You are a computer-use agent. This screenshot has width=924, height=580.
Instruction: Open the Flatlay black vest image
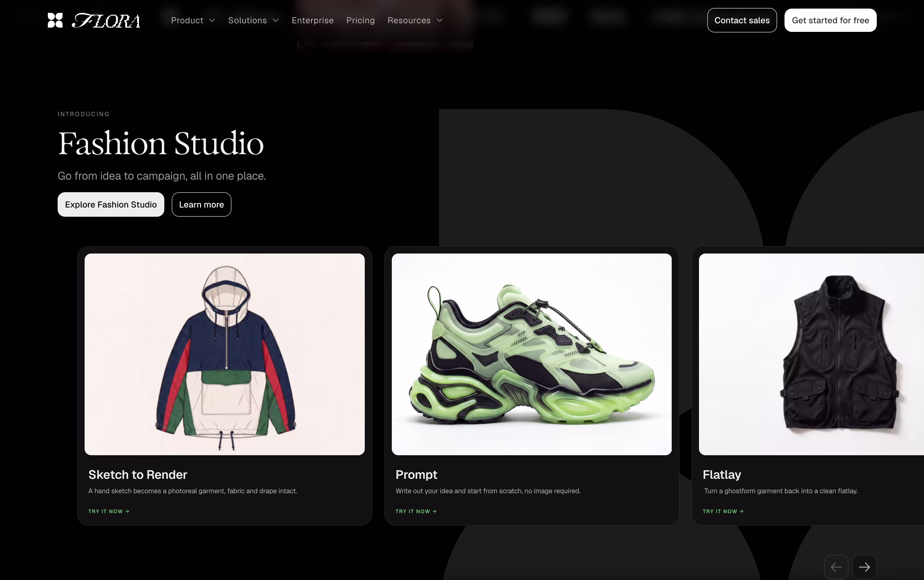811,354
